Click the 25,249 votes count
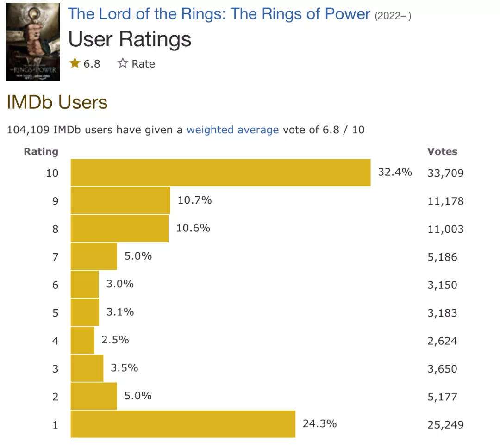Image resolution: width=500 pixels, height=448 pixels. click(x=445, y=425)
